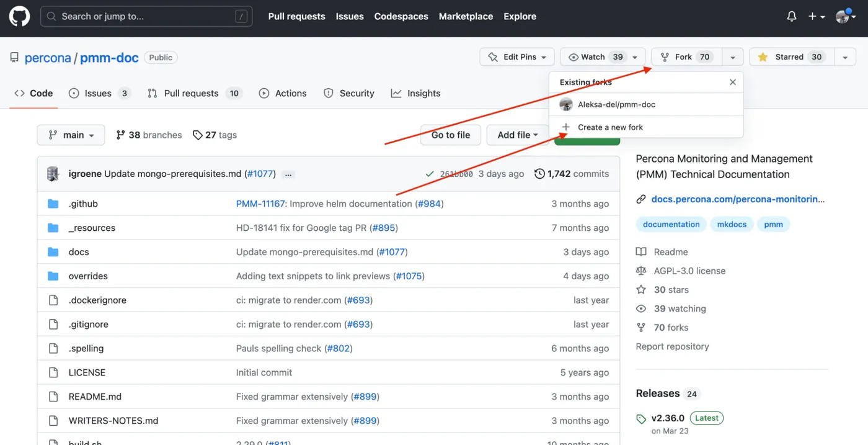
Task: Open the percona owner link
Action: point(48,58)
